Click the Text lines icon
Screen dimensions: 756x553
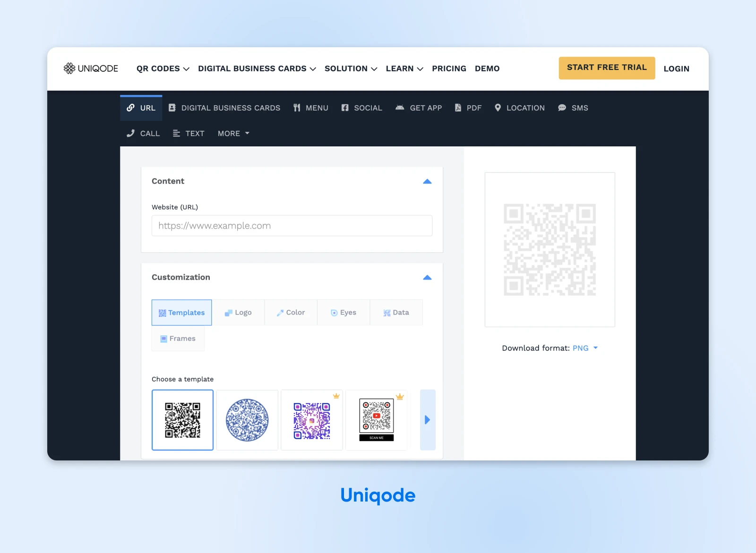point(176,133)
